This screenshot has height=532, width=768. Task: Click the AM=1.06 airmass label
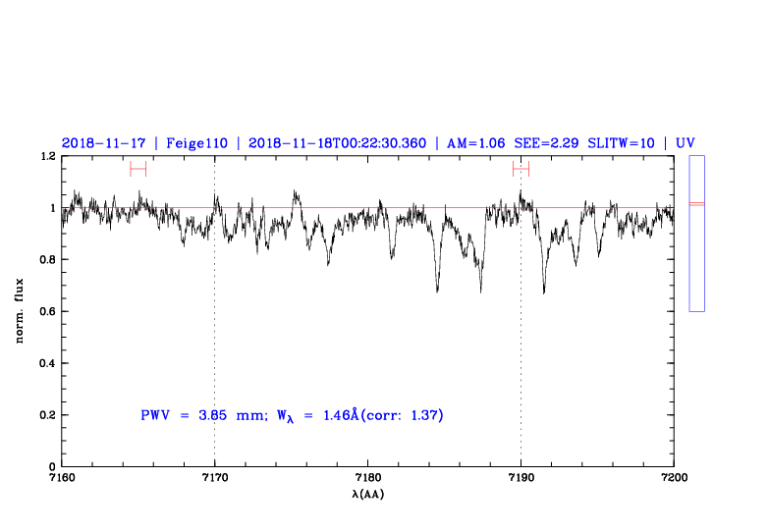476,143
